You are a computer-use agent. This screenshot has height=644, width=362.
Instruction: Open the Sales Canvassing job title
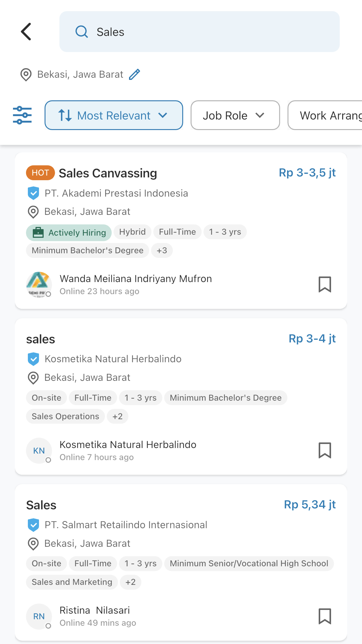[x=108, y=173]
